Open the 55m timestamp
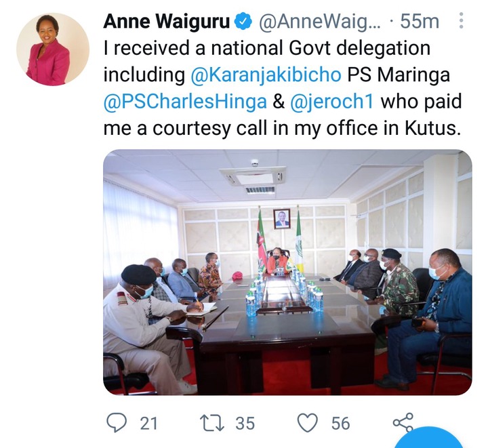Viewport: 488px width, 448px height. pyautogui.click(x=420, y=22)
